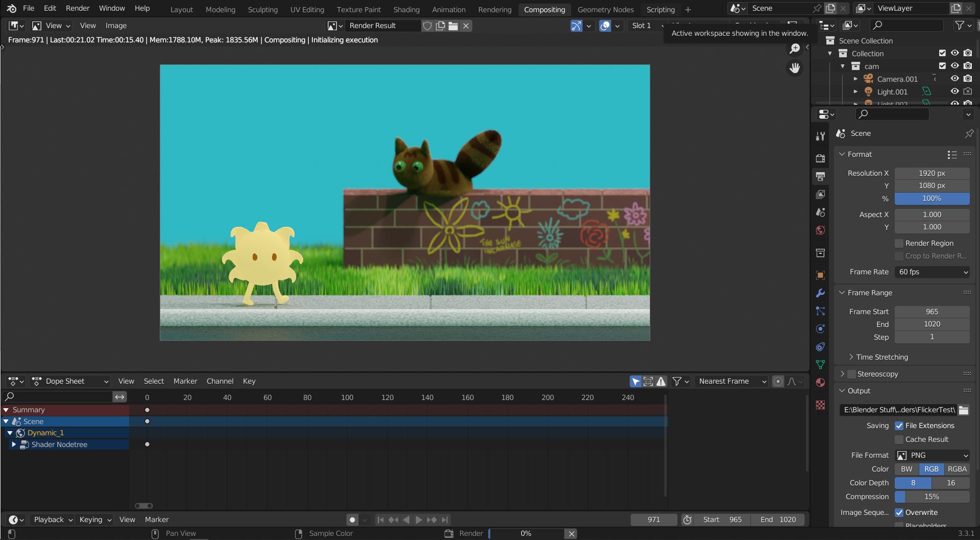Open the Particle Properties tab
The image size is (980, 540).
click(x=820, y=311)
